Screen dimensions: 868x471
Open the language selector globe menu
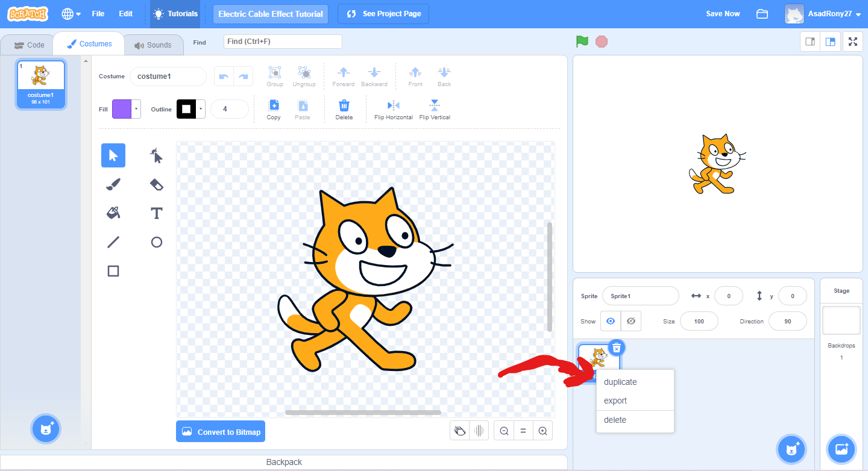tap(68, 13)
